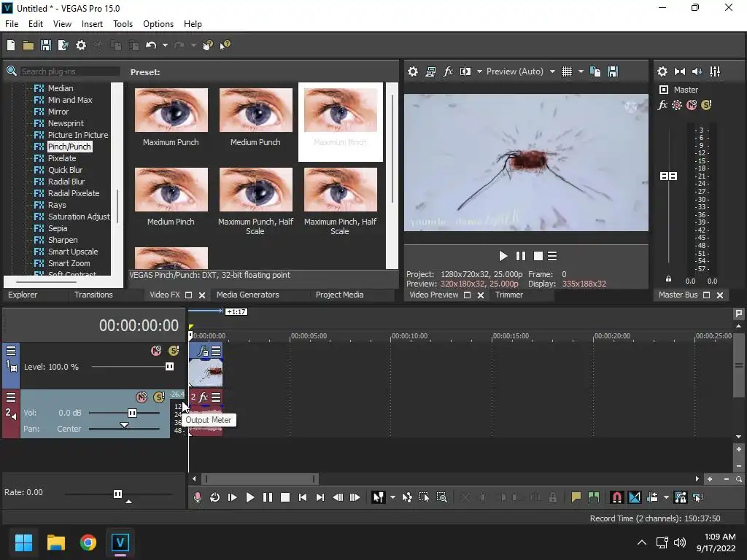Select the Normal Edit Tool in the bottom toolbar
This screenshot has width=747, height=560.
tap(379, 497)
